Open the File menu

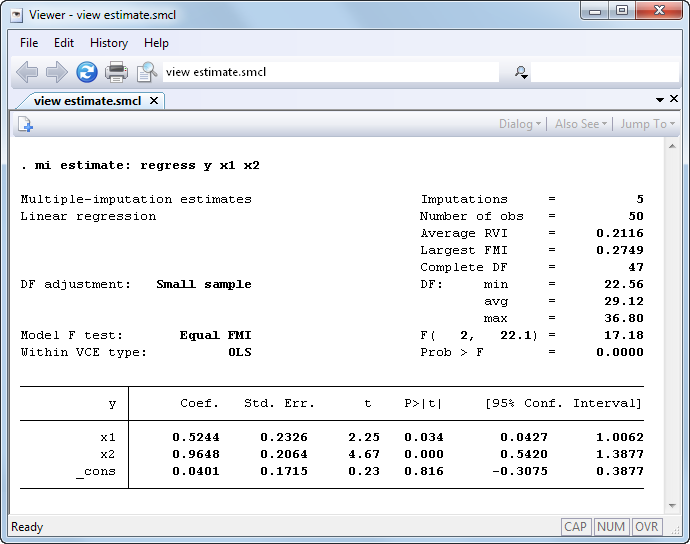click(x=29, y=43)
